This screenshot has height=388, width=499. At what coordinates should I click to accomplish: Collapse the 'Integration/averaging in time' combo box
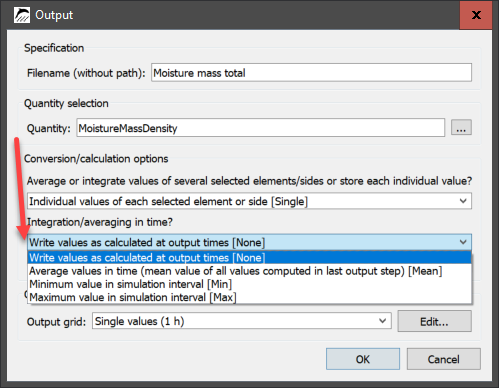pos(249,242)
